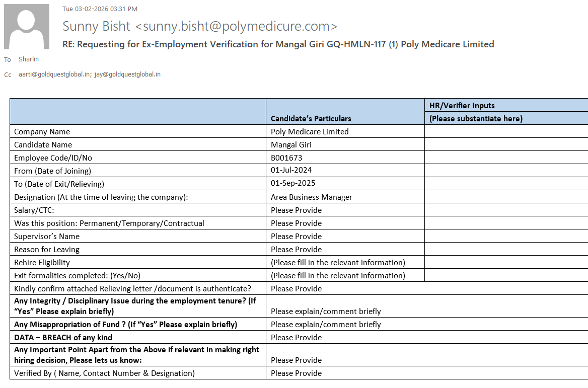The width and height of the screenshot is (588, 388).
Task: Click the date of exit value 01-Sep-2025
Action: click(293, 184)
